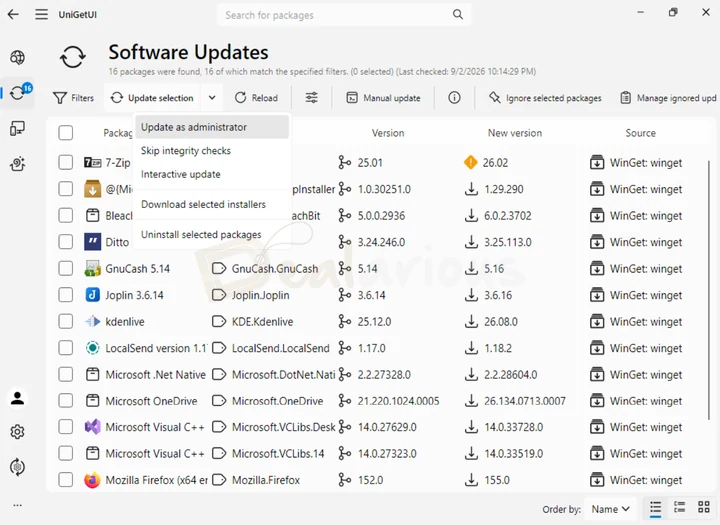Screen dimensions: 720x525
Task: Switch to detailed list view icon
Action: [x=680, y=507]
